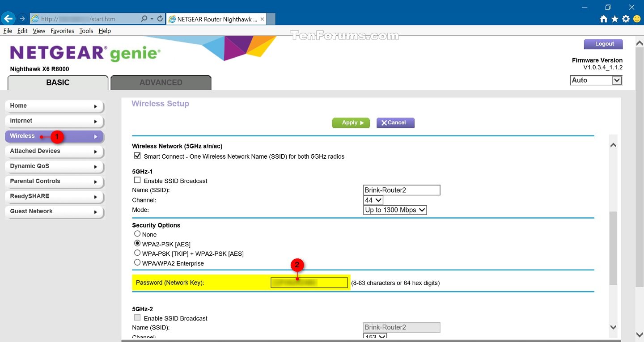Select the None security option

click(x=137, y=234)
